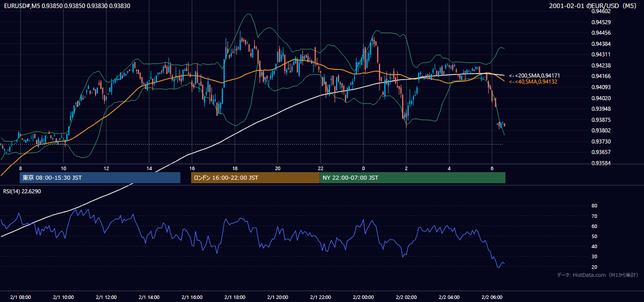Click the 2/1 10:00 date label
Image resolution: width=644 pixels, height=302 pixels.
[x=63, y=297]
